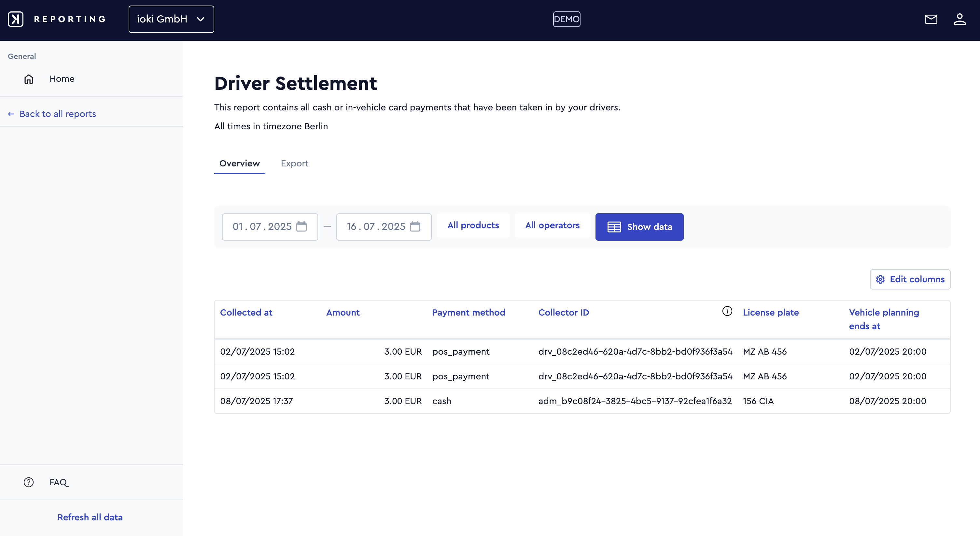Click the Show data button

(x=639, y=227)
